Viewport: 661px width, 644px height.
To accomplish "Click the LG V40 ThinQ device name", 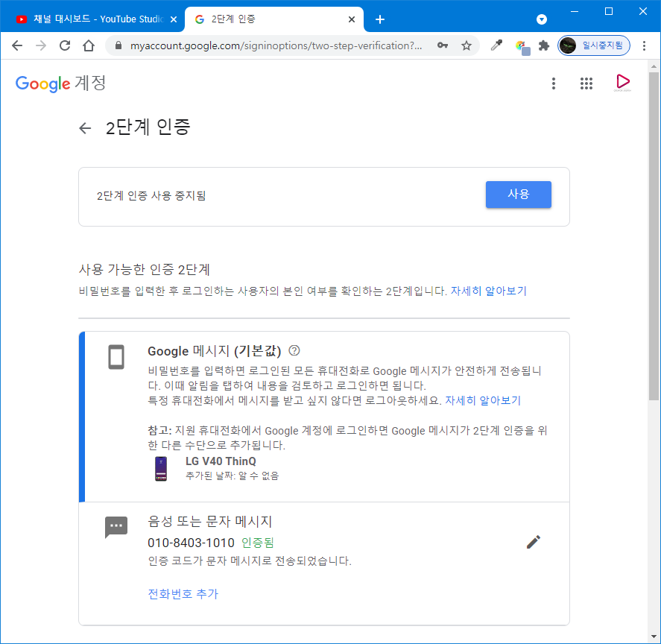I will 221,461.
